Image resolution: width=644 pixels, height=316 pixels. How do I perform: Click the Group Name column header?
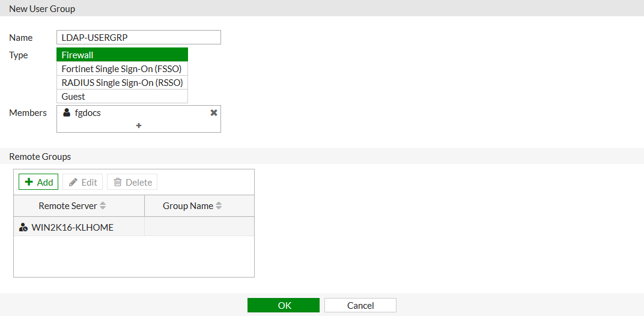pyautogui.click(x=187, y=206)
